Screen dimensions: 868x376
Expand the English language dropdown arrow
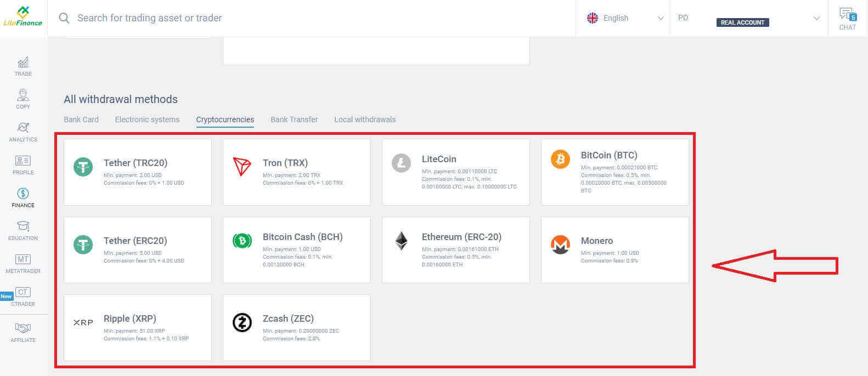[661, 18]
